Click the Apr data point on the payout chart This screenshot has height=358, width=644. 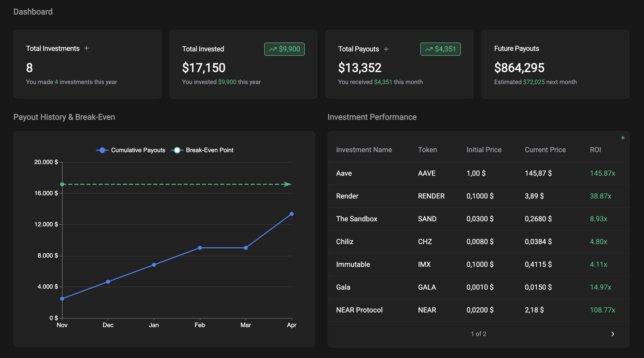click(292, 214)
